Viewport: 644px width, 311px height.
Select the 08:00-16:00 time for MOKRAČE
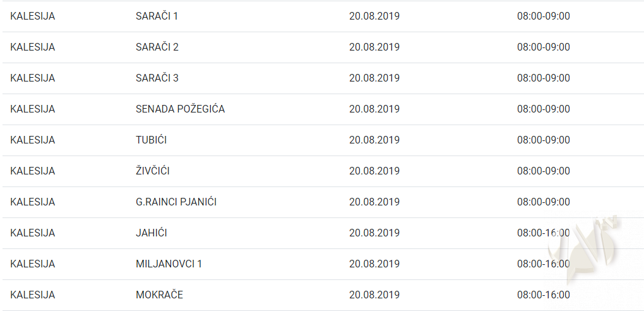(543, 295)
